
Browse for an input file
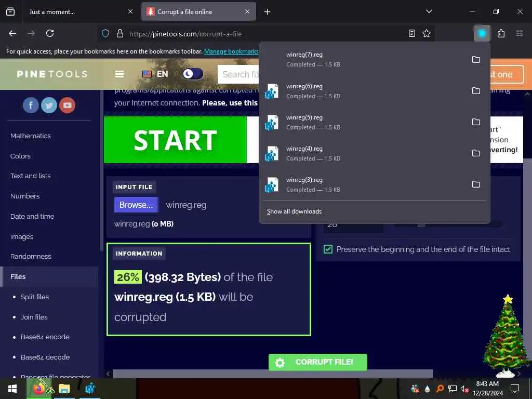coord(136,205)
